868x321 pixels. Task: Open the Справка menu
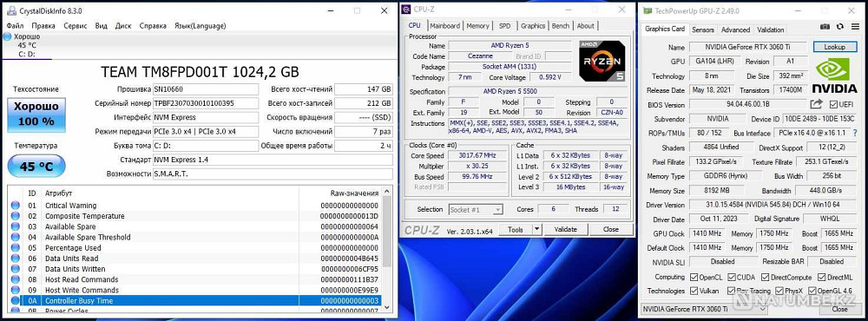coord(153,25)
